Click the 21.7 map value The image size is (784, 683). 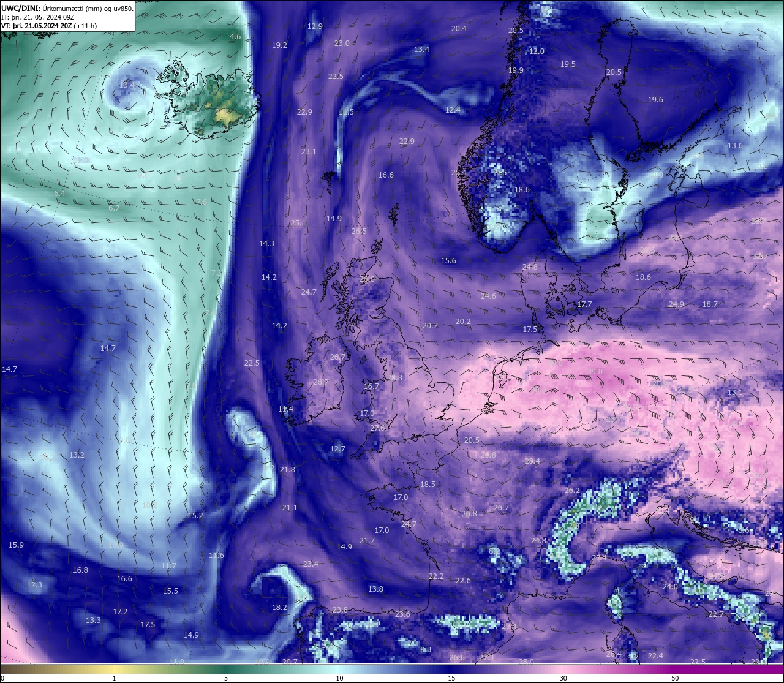pyautogui.click(x=367, y=541)
